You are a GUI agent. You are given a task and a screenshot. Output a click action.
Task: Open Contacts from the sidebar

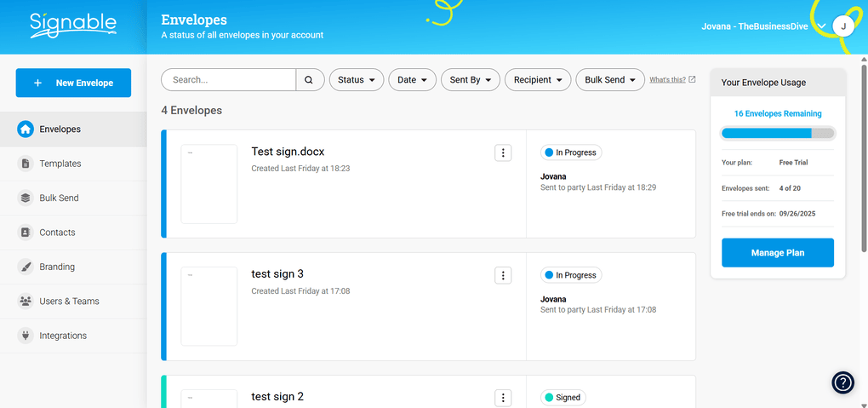tap(57, 233)
